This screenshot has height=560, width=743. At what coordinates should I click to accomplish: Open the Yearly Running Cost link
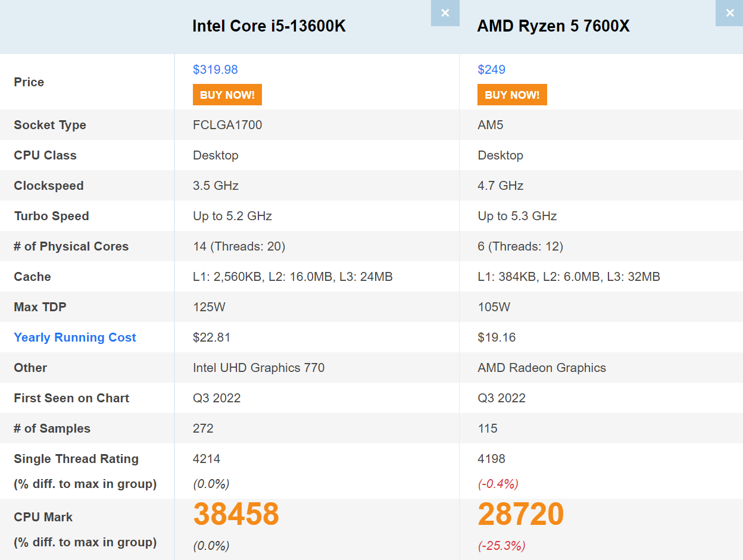pos(75,337)
